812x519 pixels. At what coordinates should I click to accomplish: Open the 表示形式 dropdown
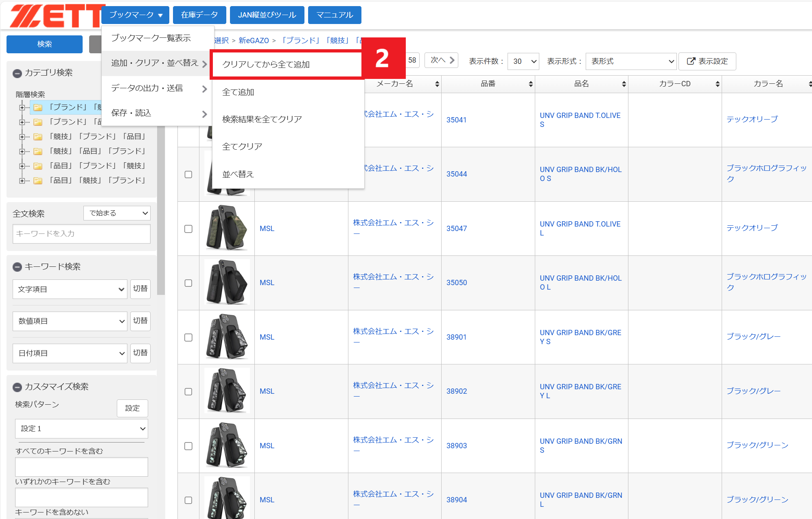pyautogui.click(x=631, y=61)
